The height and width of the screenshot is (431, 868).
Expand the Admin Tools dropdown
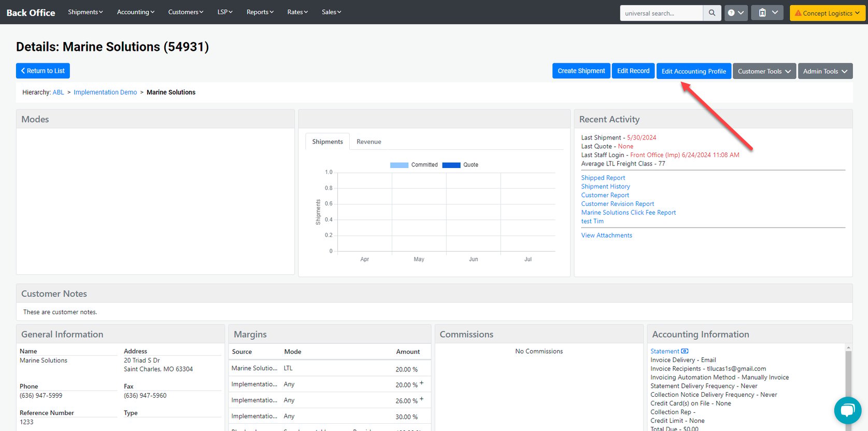point(825,71)
